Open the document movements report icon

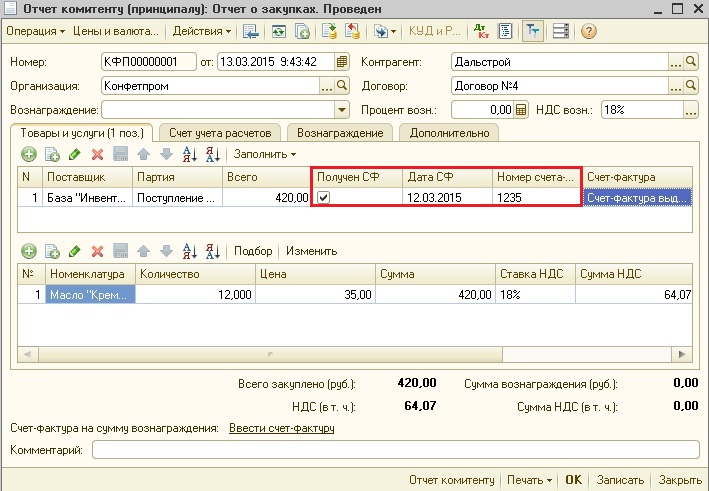point(505,31)
